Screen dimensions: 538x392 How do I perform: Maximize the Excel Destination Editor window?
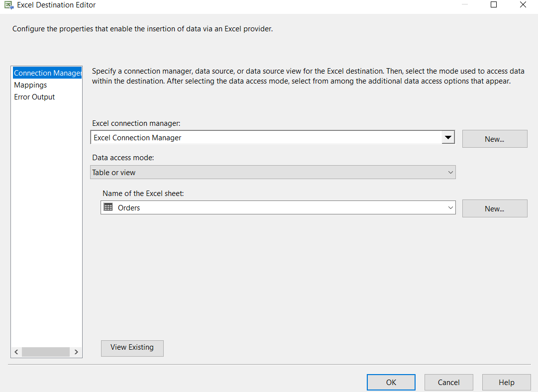click(x=494, y=5)
